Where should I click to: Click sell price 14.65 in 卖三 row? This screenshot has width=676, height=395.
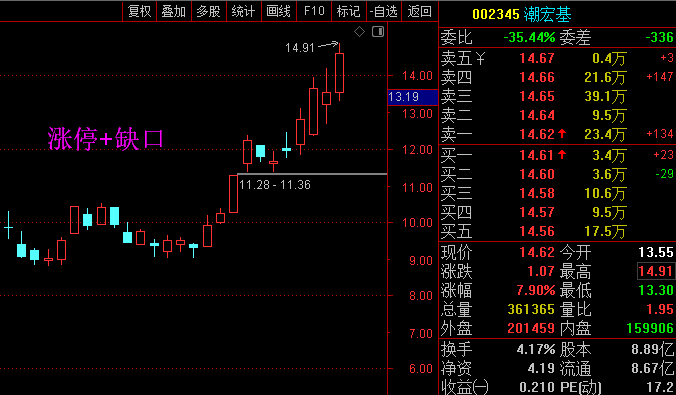(x=537, y=96)
